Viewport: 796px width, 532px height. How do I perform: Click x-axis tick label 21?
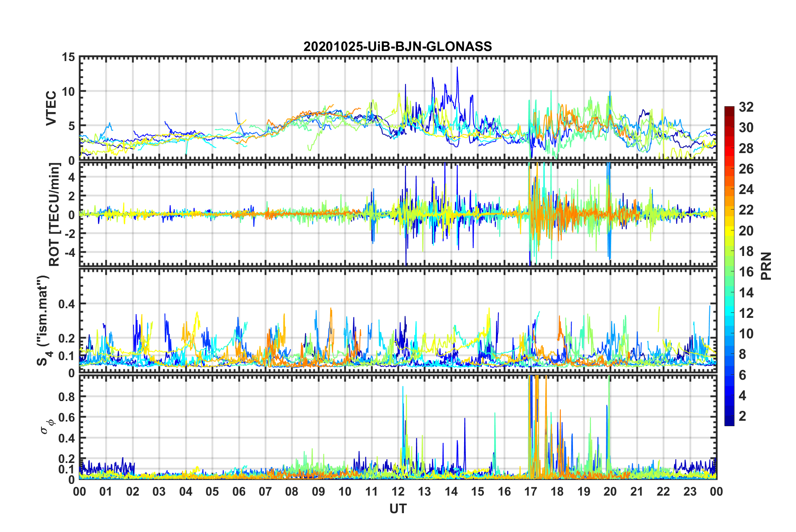tap(637, 491)
